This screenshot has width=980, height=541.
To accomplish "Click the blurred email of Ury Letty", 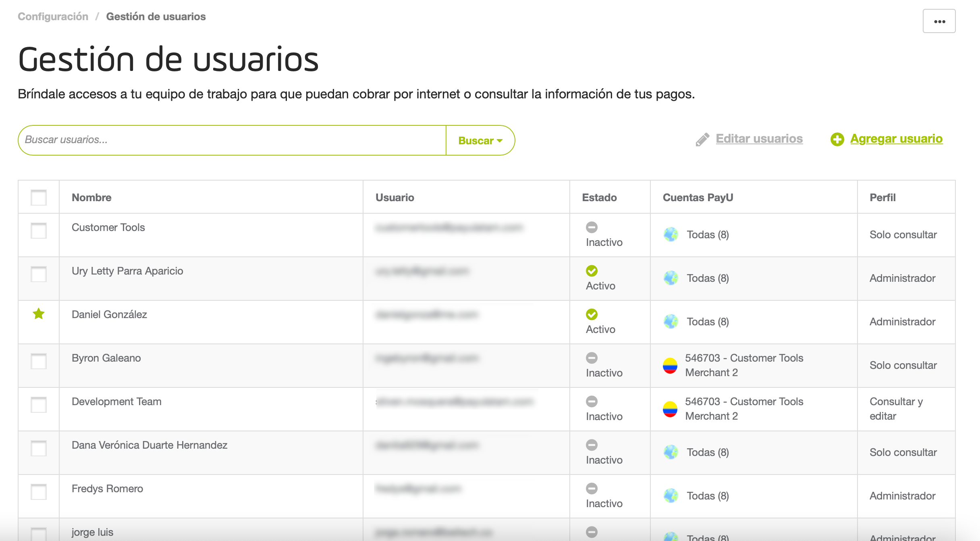I will (422, 271).
